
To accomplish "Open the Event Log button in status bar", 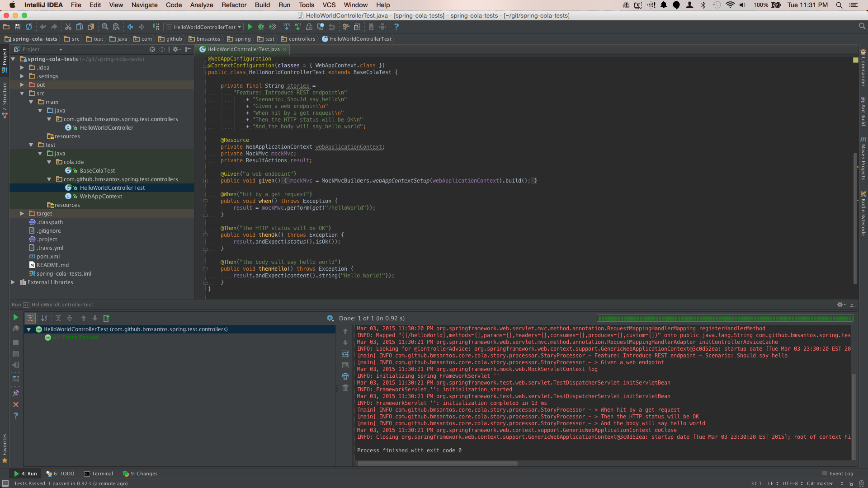I will (838, 474).
